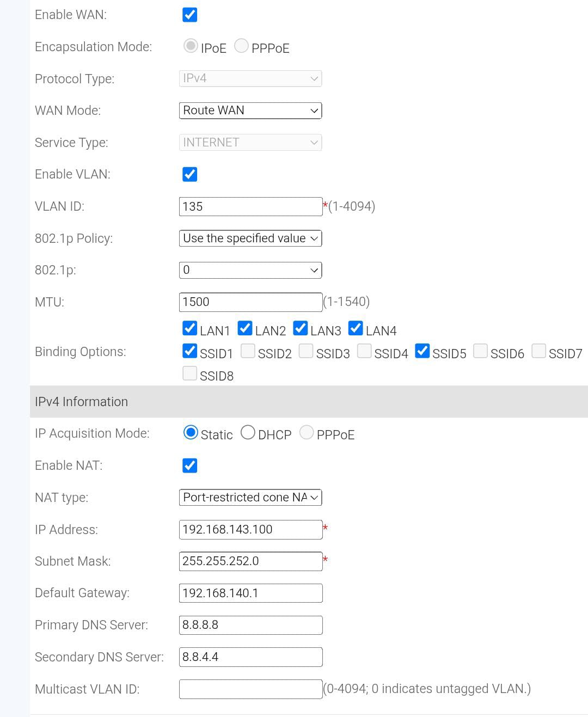Viewport: 588px width, 717px height.
Task: Open the 802.1p value dropdown
Action: pos(250,270)
